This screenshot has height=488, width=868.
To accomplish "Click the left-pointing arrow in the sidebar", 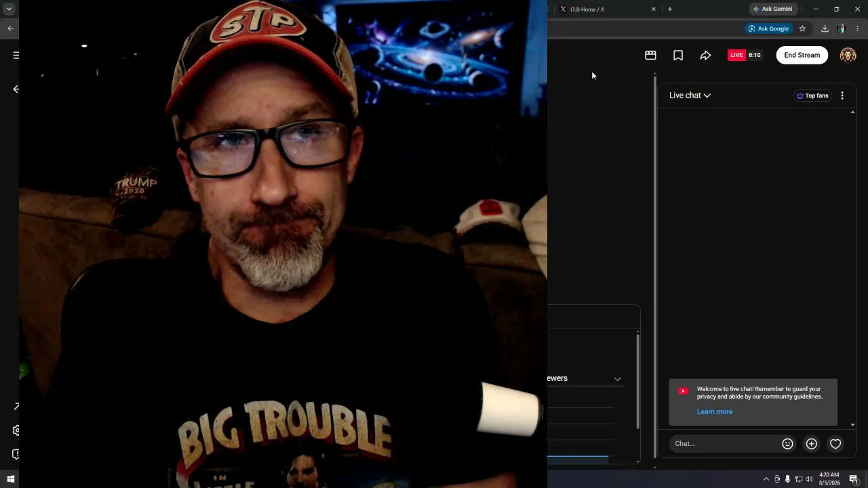I will coord(16,89).
